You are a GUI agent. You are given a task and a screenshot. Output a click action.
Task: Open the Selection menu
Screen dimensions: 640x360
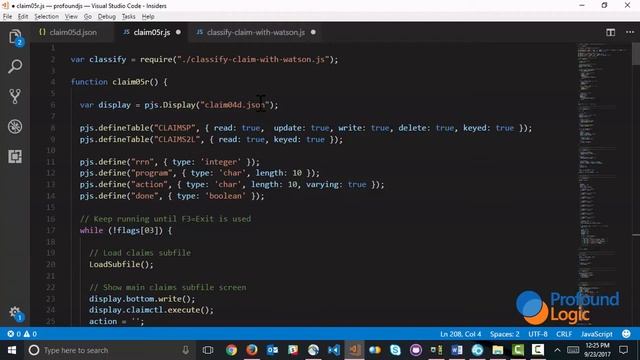click(x=47, y=17)
